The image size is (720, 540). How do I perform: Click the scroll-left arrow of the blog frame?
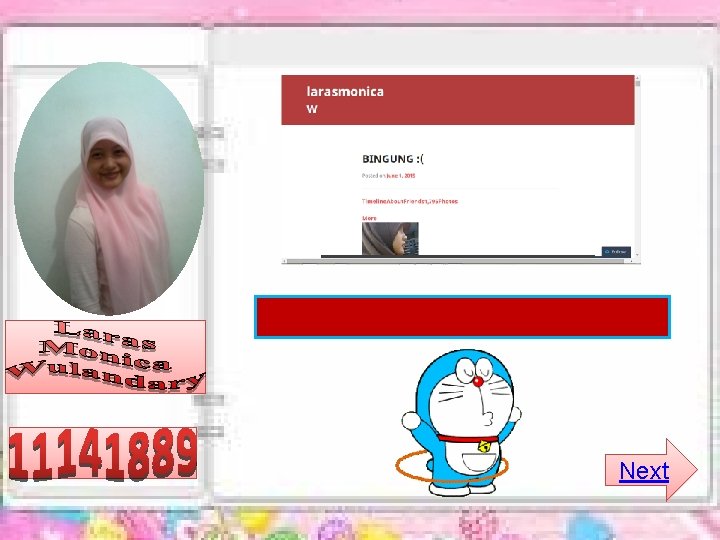(x=285, y=261)
